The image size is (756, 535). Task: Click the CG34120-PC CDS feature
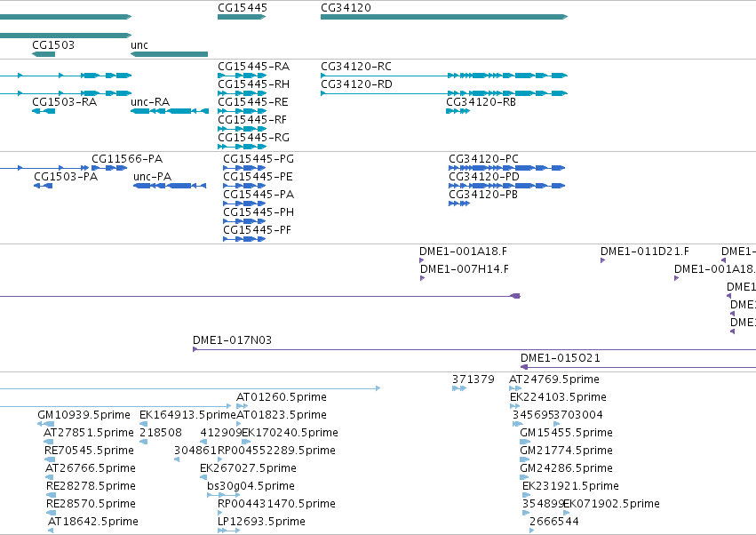[506, 168]
